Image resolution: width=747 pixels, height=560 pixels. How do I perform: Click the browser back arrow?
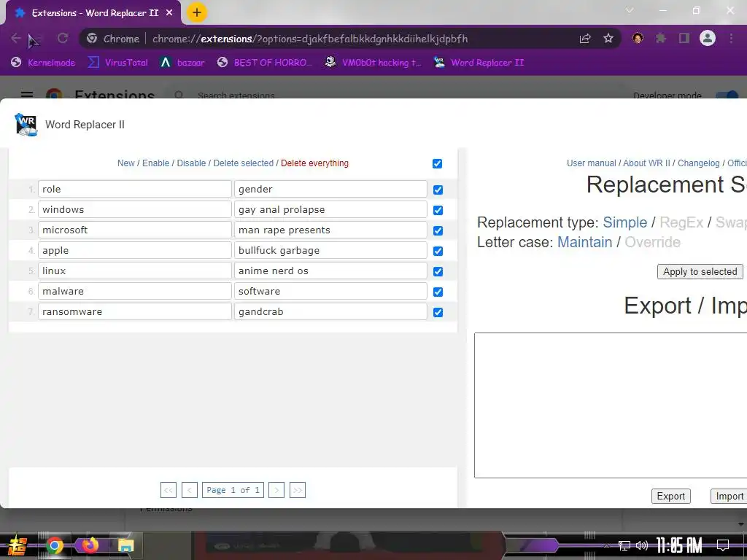(x=16, y=39)
